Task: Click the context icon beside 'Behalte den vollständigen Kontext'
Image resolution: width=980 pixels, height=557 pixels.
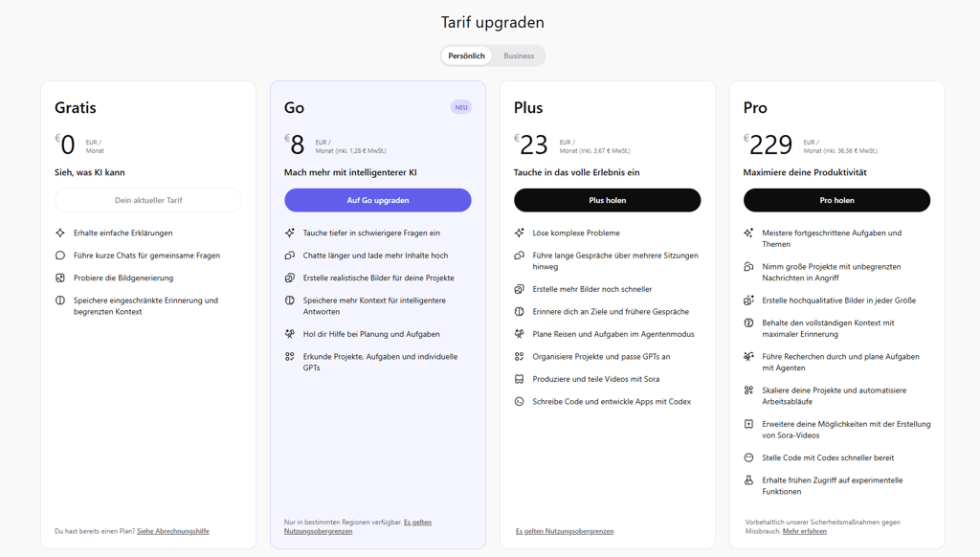Action: [750, 323]
